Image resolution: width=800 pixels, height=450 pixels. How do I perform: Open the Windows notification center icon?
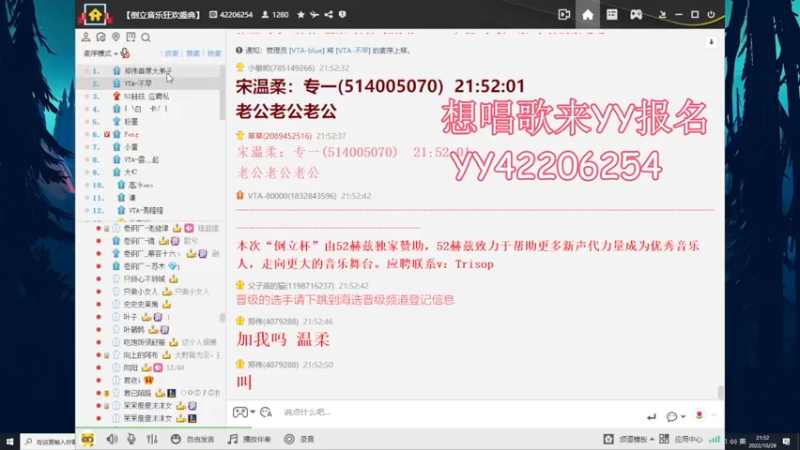click(787, 441)
